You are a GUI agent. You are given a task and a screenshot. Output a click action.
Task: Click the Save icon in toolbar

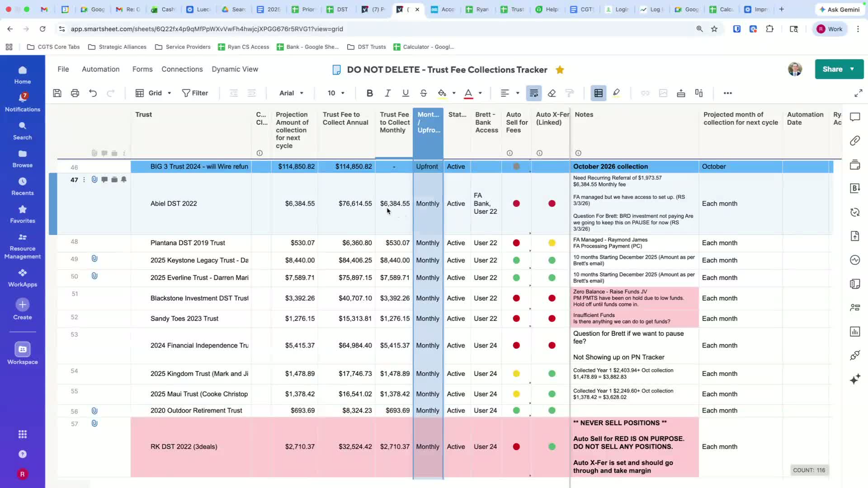(x=57, y=93)
